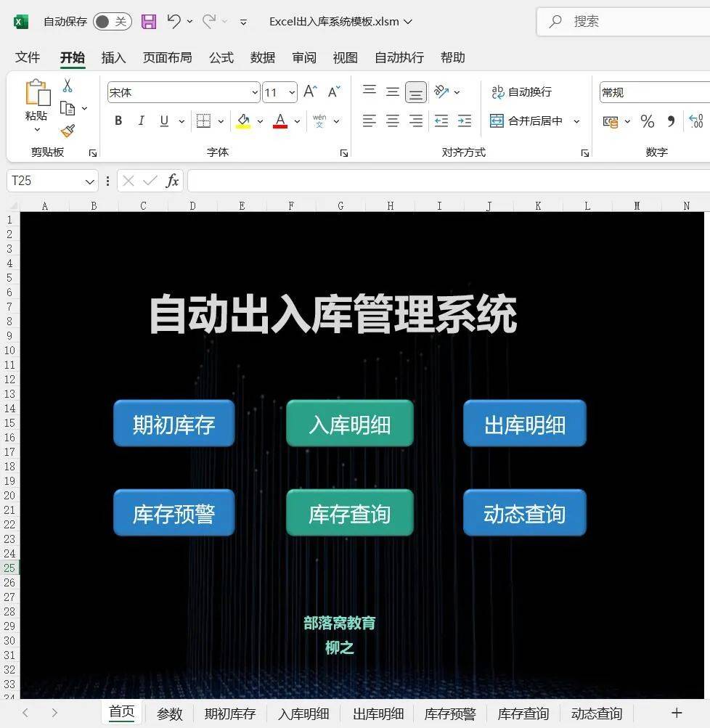Click the 库存查询 green button
Viewport: 710px width, 728px height.
click(350, 512)
